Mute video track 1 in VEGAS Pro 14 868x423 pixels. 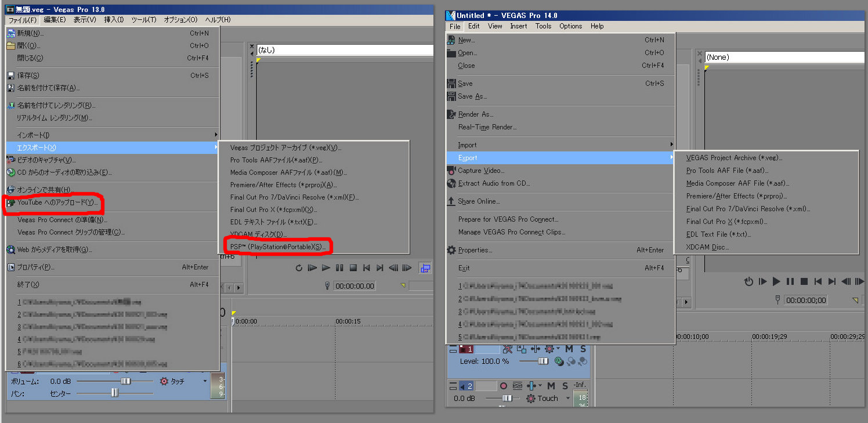click(569, 349)
